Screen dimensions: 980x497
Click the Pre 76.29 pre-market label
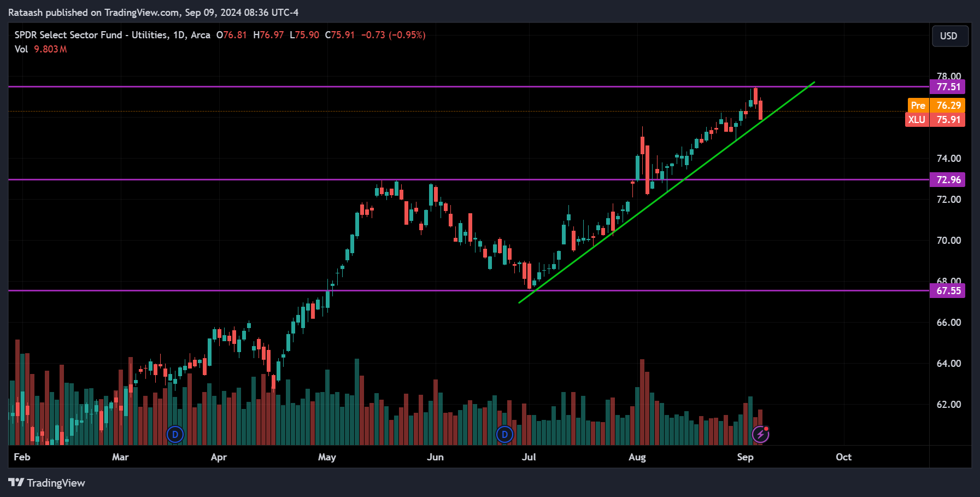(936, 106)
